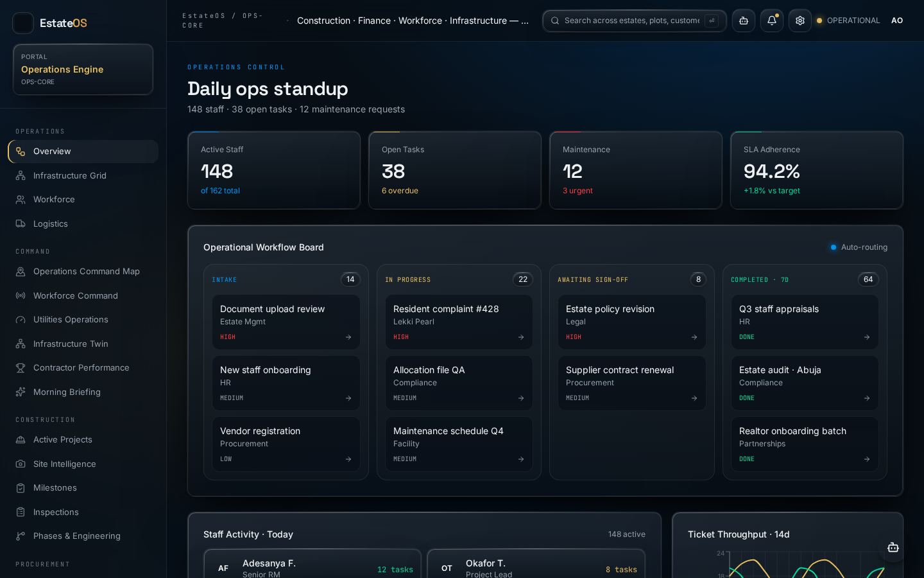This screenshot has width=924, height=578.
Task: Open arrow on Estate policy revision card
Action: pos(694,337)
